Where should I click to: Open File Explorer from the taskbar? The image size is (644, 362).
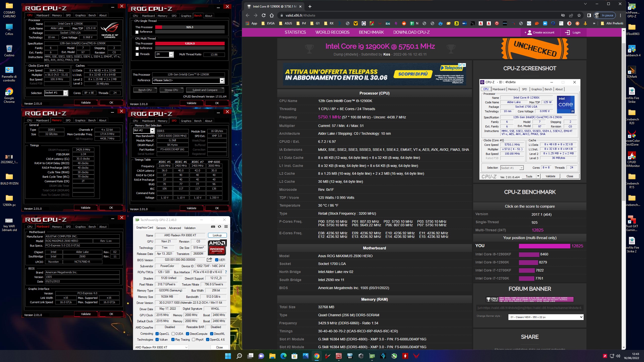click(272, 356)
